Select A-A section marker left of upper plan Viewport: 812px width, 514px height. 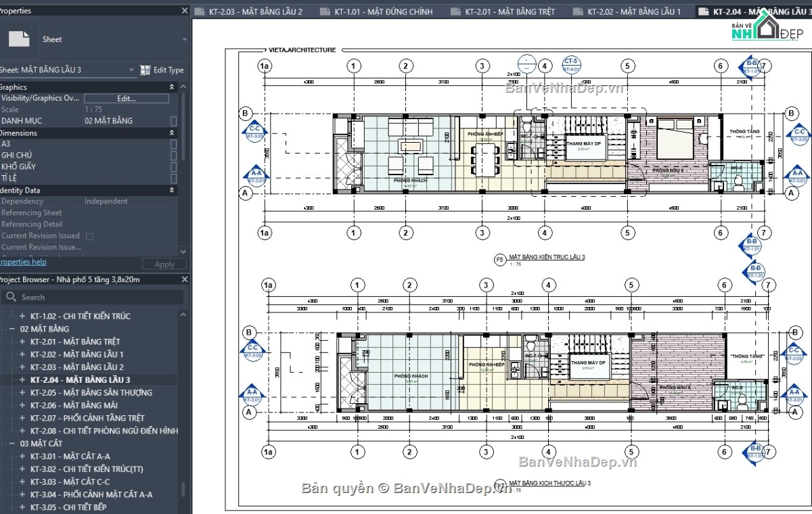pyautogui.click(x=256, y=176)
